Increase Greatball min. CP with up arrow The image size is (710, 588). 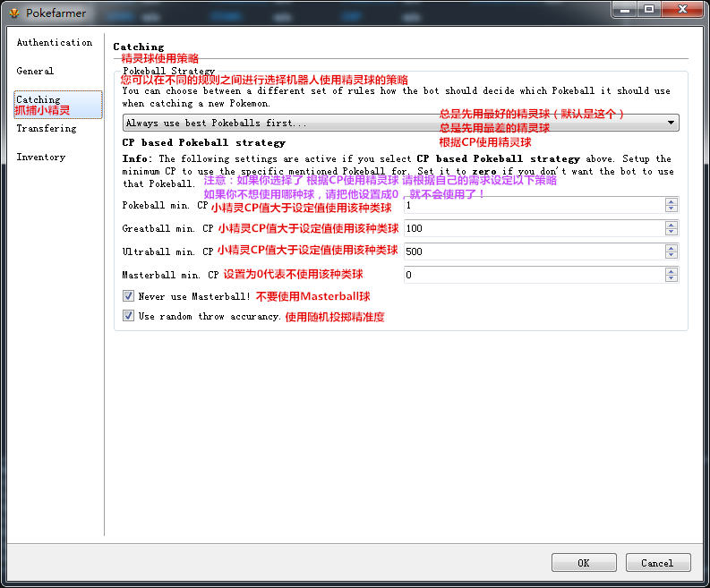pyautogui.click(x=672, y=225)
